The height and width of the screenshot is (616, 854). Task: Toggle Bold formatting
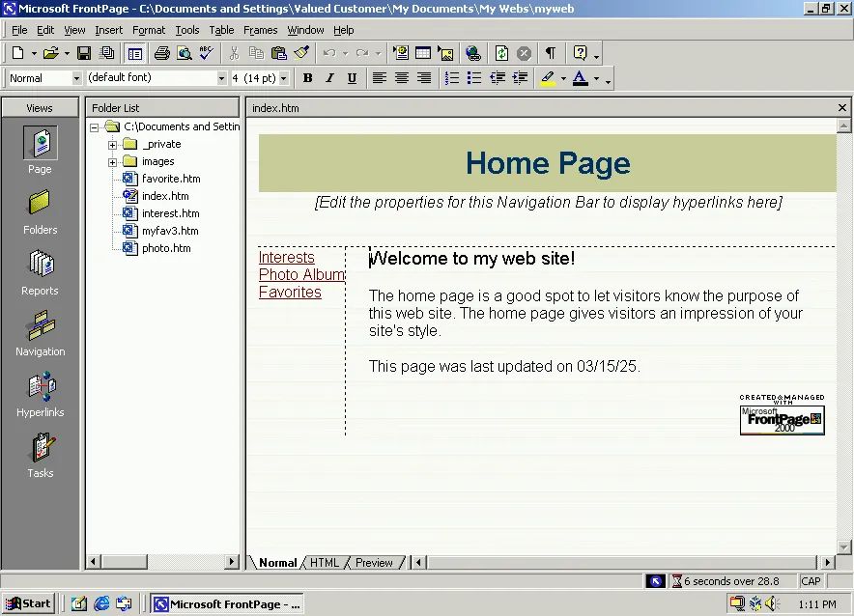[307, 78]
